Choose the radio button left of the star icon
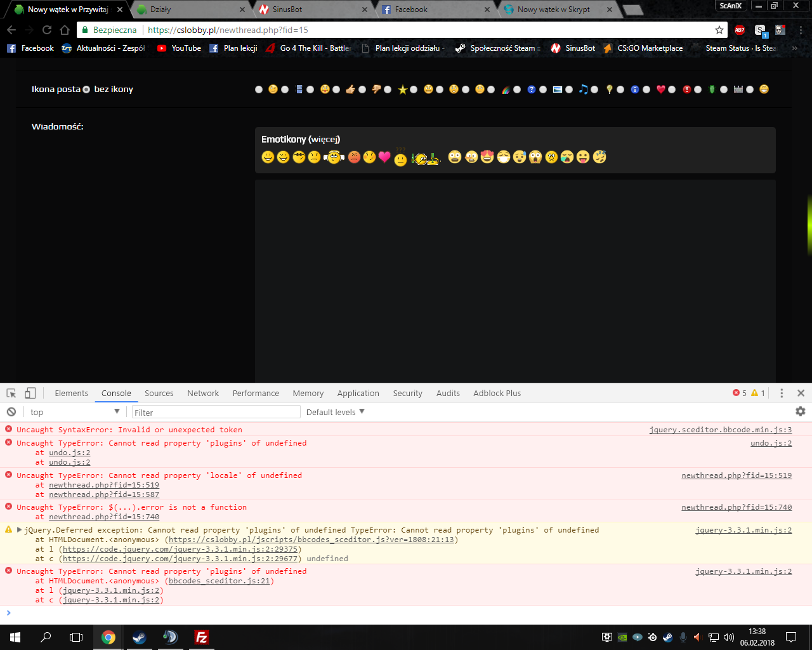 click(388, 90)
